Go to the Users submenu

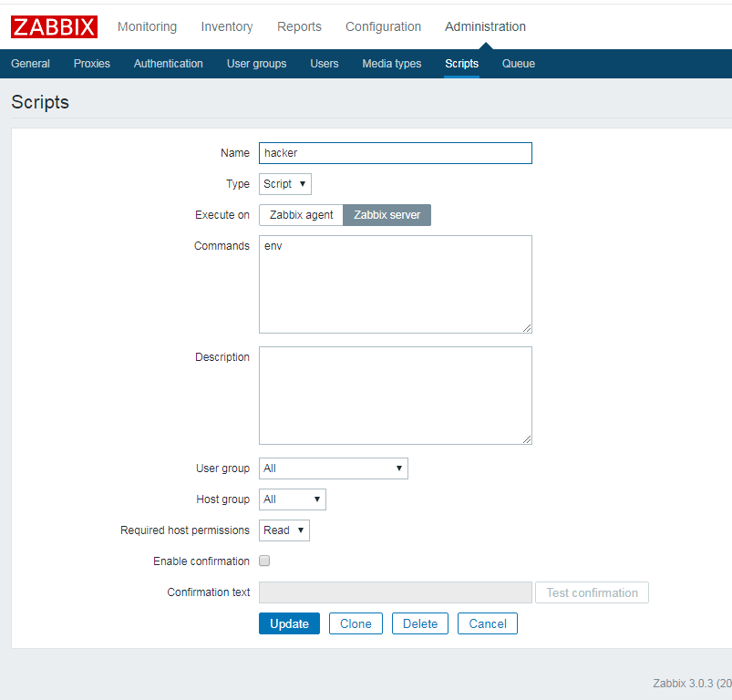coord(325,64)
